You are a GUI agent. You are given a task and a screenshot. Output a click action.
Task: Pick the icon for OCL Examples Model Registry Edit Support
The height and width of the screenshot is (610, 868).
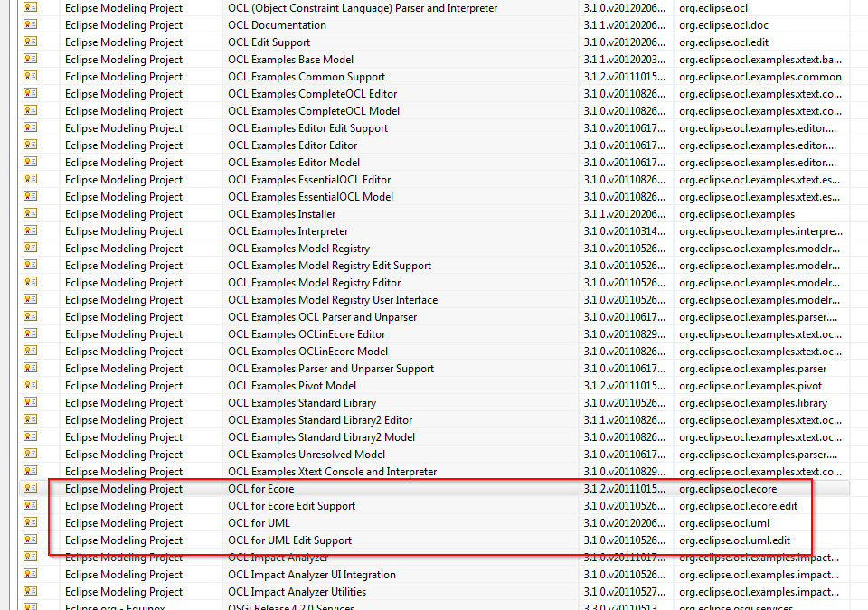tap(31, 265)
